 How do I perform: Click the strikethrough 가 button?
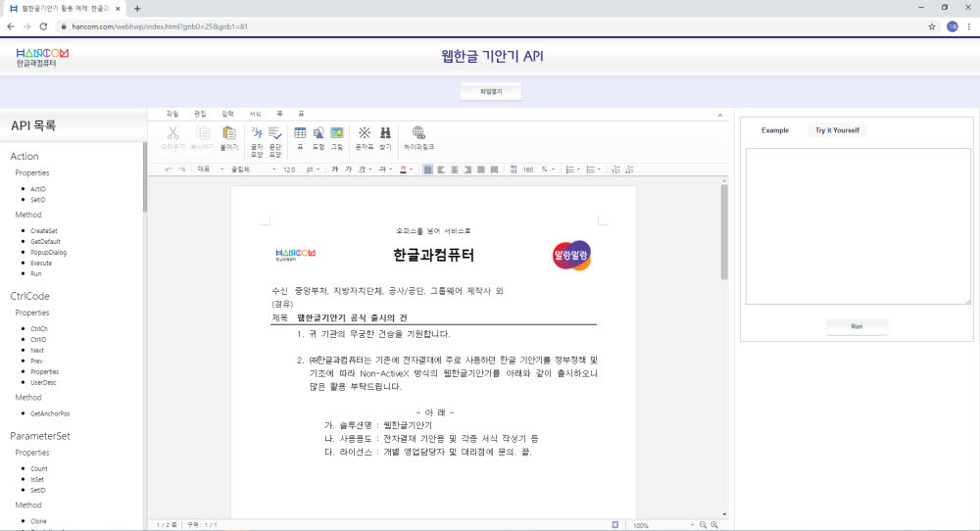tap(382, 169)
